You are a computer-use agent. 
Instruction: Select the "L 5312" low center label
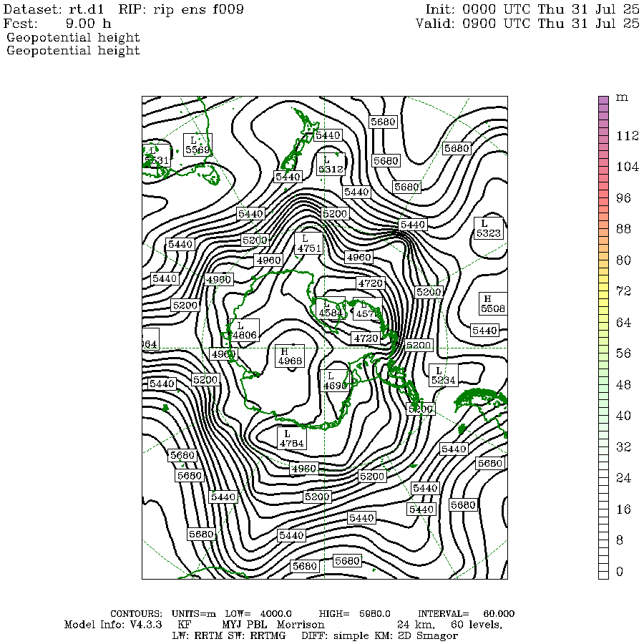(x=331, y=164)
